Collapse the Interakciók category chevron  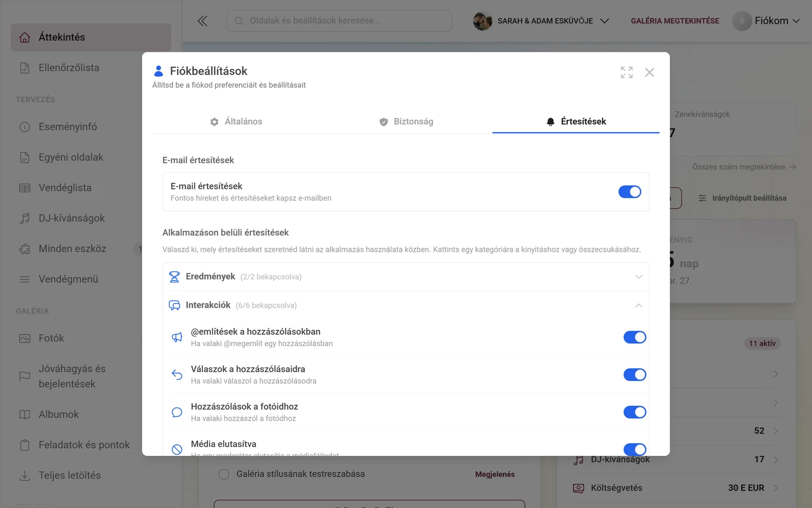(639, 305)
